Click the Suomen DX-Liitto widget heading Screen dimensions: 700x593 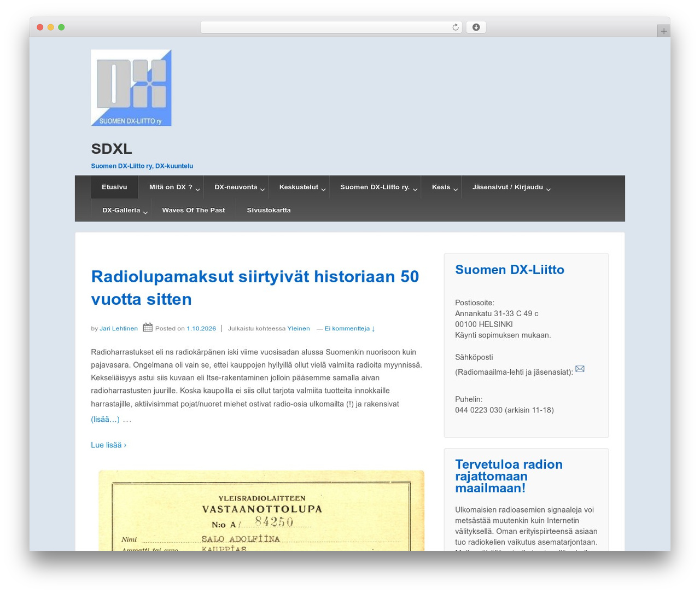pos(510,270)
